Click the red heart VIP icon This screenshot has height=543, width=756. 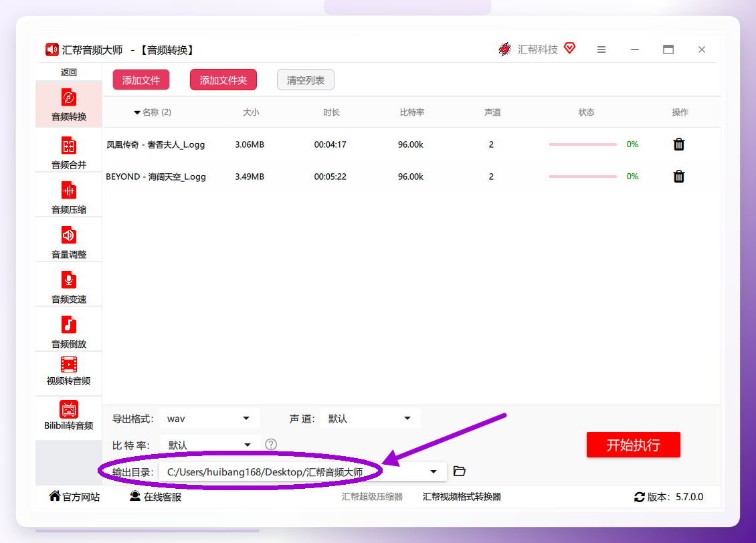click(x=570, y=48)
